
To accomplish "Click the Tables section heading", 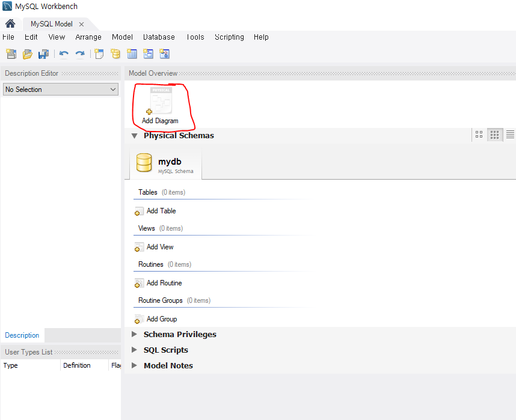I will [x=148, y=192].
